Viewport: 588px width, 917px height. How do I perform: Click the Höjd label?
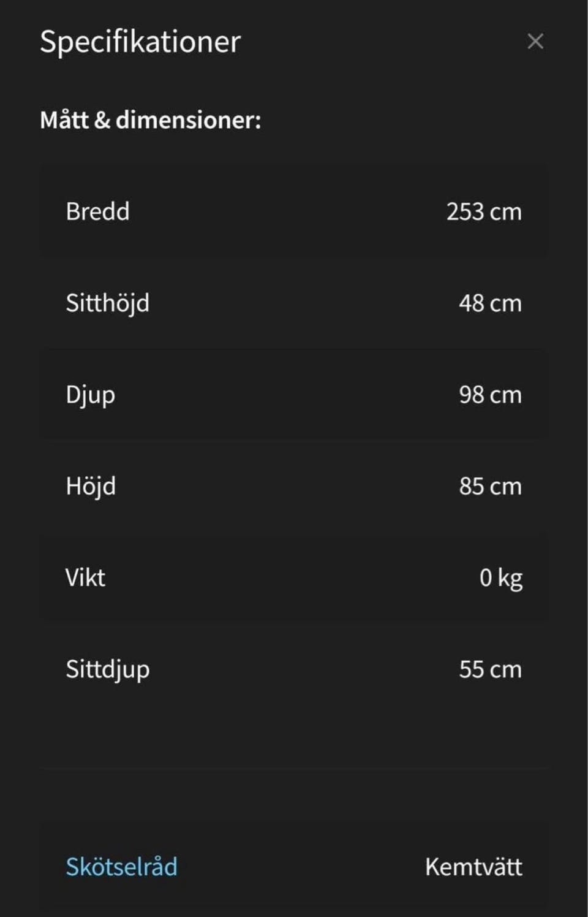pos(91,486)
